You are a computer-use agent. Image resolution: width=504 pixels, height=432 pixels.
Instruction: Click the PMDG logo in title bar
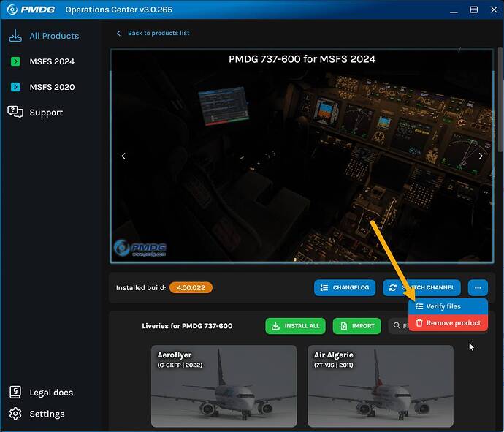click(x=31, y=10)
